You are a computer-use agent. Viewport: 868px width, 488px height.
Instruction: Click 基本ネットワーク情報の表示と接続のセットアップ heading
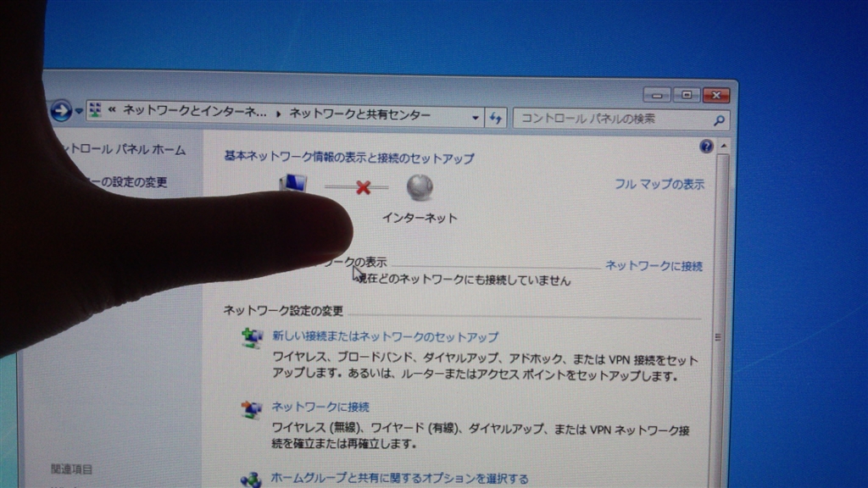[x=349, y=158]
